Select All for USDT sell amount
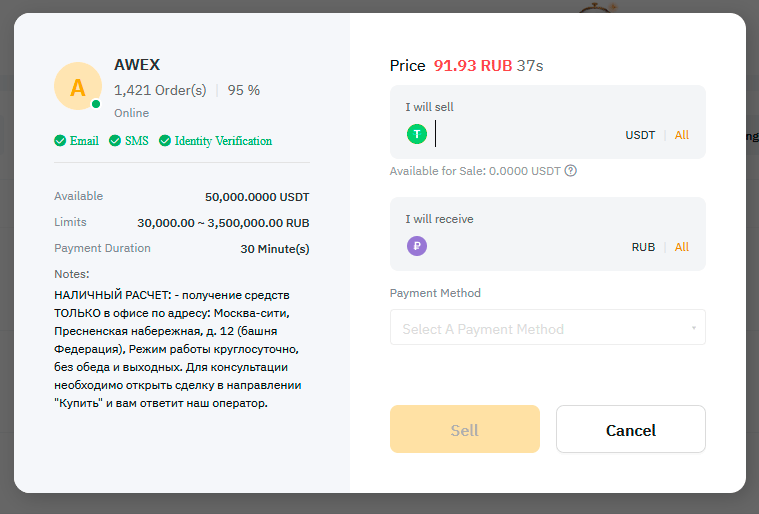Screen dimensions: 759x514 point(682,135)
